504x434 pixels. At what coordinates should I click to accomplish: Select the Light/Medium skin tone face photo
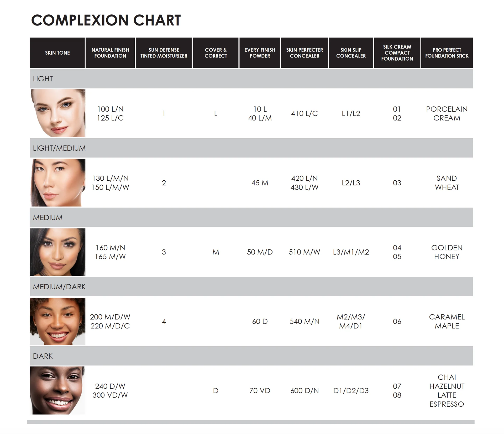pos(58,182)
